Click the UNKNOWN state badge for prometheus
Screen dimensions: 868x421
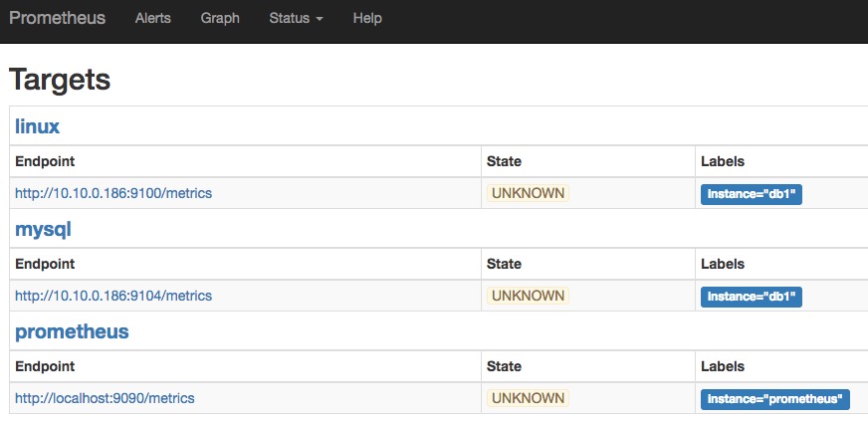(528, 398)
